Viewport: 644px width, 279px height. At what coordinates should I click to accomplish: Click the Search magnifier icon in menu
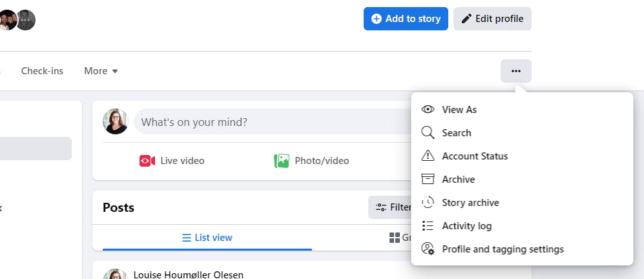428,133
